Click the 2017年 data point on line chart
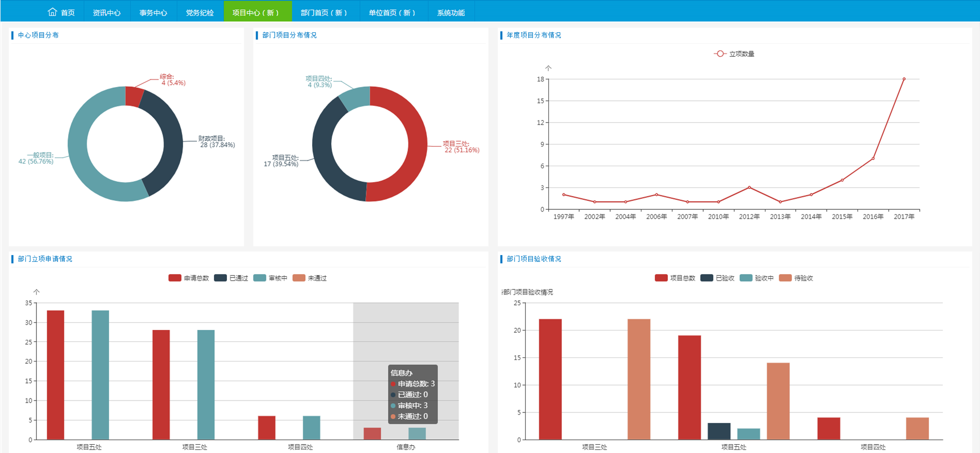 904,79
